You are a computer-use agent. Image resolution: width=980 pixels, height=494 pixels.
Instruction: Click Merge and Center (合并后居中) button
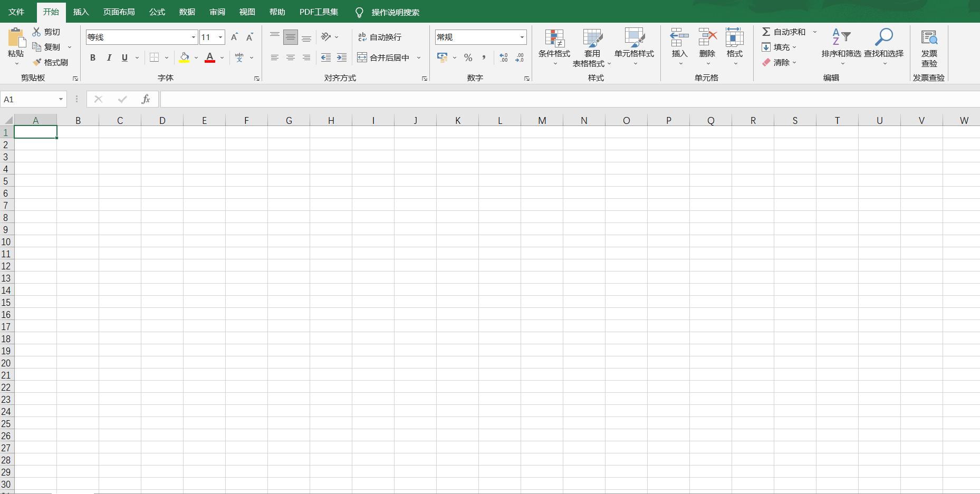point(384,57)
